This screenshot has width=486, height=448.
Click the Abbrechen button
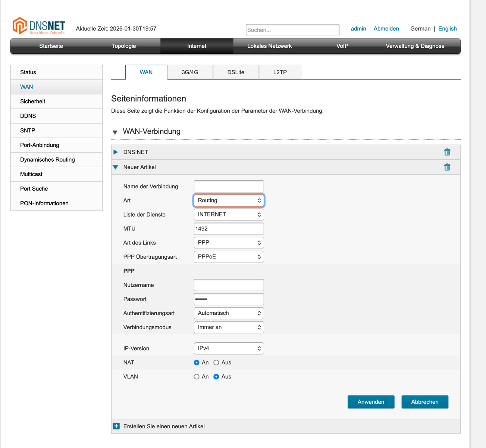425,402
